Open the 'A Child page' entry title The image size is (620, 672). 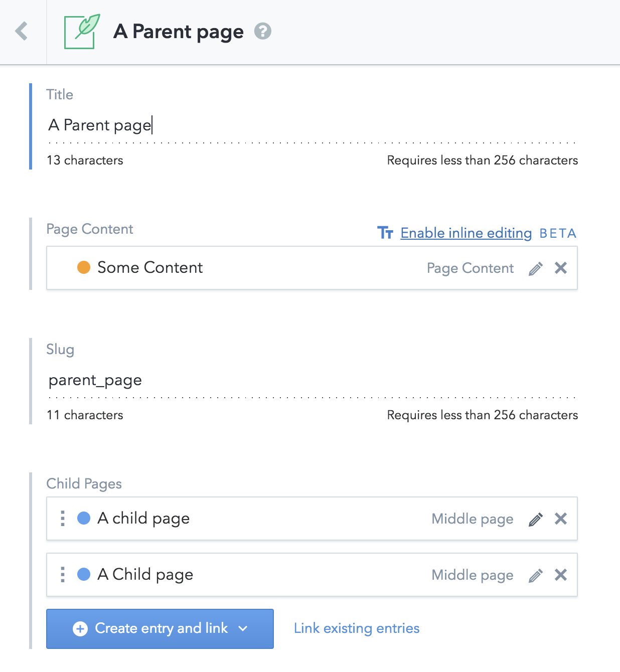click(145, 575)
